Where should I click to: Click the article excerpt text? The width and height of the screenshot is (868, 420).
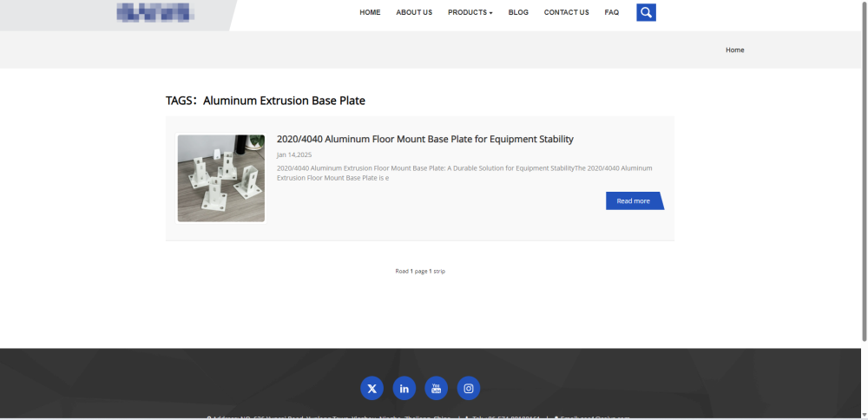tap(464, 174)
